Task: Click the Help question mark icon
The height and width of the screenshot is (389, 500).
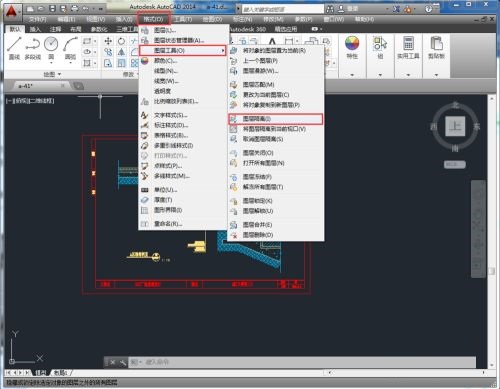Action: pos(429,9)
